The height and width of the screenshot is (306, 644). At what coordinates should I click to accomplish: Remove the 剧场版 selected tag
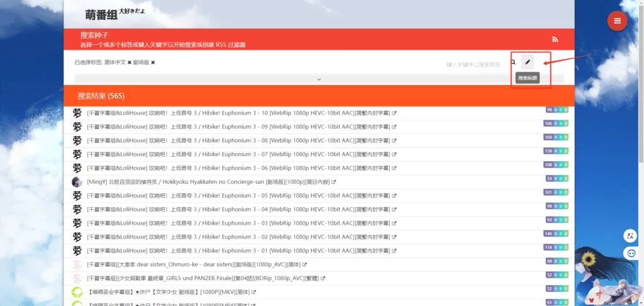point(153,63)
